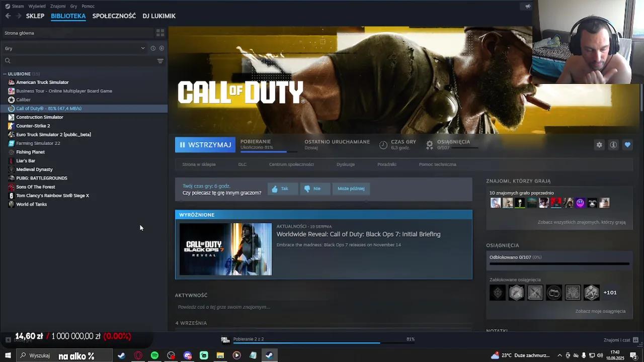Viewport: 644px width, 362px height.
Task: Expand the Gry category dropdown
Action: [74, 48]
